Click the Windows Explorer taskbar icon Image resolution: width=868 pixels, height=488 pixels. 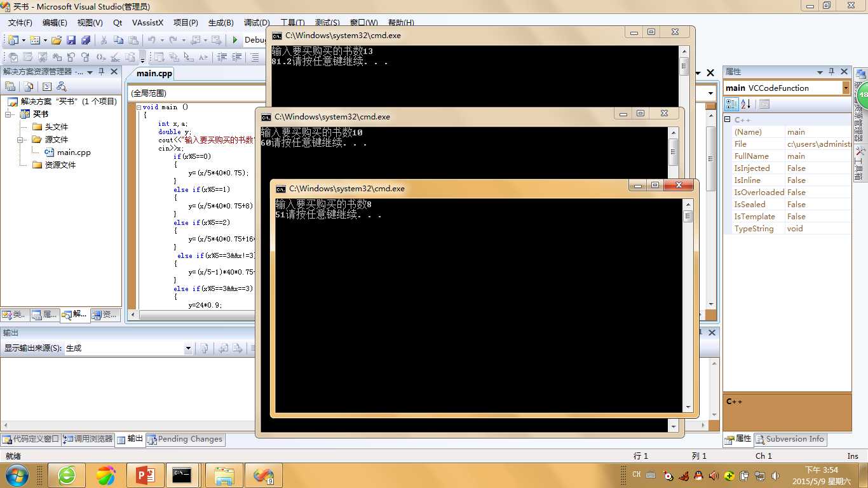tap(224, 475)
